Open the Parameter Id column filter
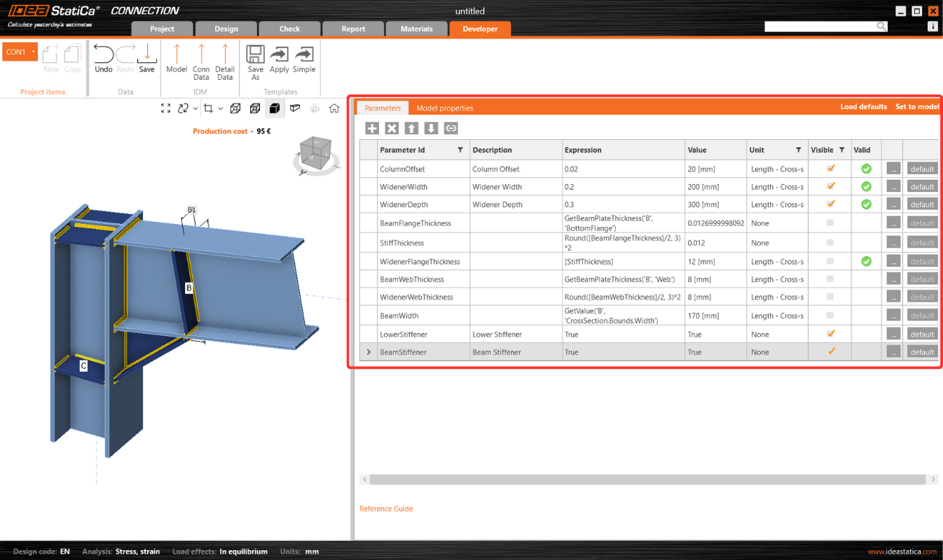Image resolution: width=943 pixels, height=560 pixels. tap(460, 150)
